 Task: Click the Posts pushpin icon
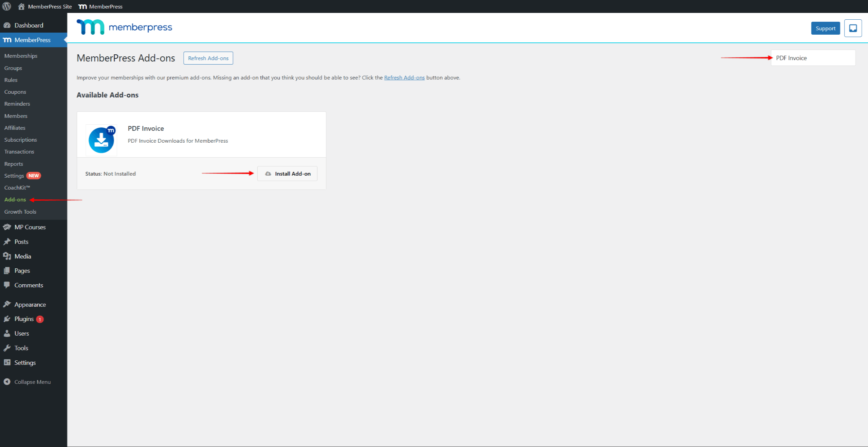[x=7, y=242]
